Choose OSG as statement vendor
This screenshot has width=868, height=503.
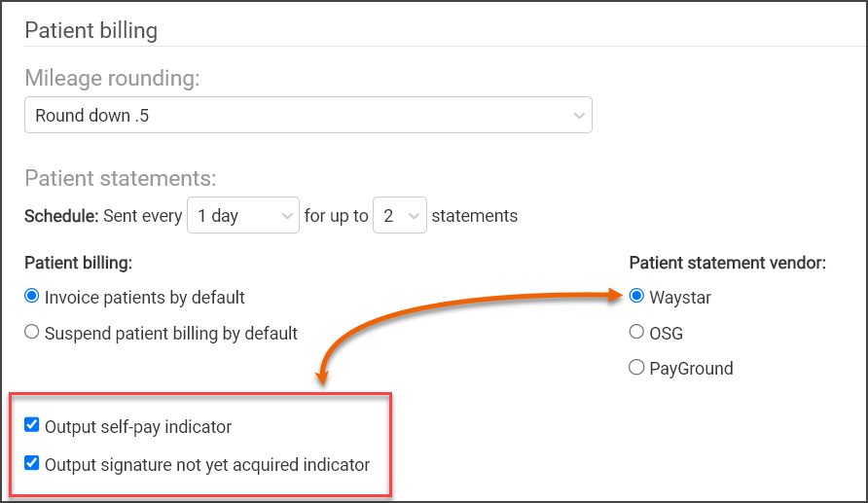click(x=636, y=332)
